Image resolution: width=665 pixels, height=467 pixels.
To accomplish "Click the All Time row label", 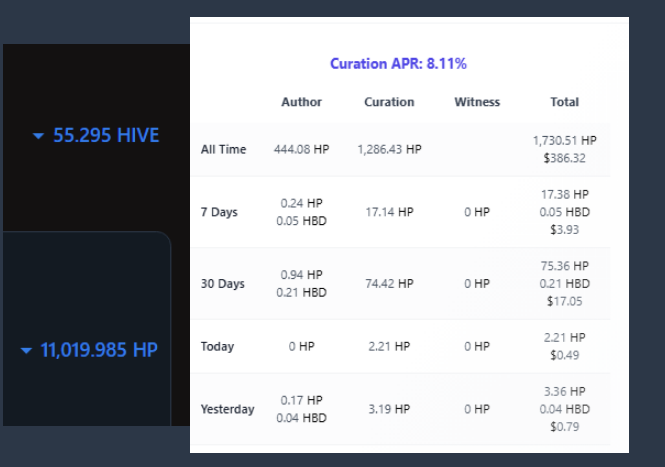I will (x=224, y=149).
